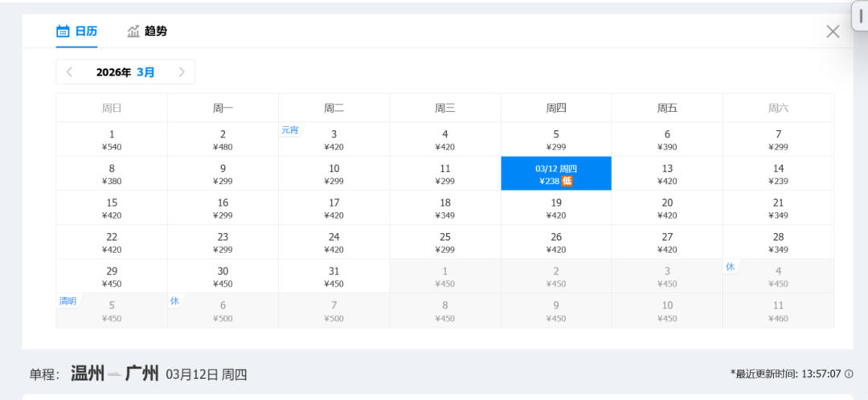Select highlighted 03/12 周四 lowest price date

(555, 173)
